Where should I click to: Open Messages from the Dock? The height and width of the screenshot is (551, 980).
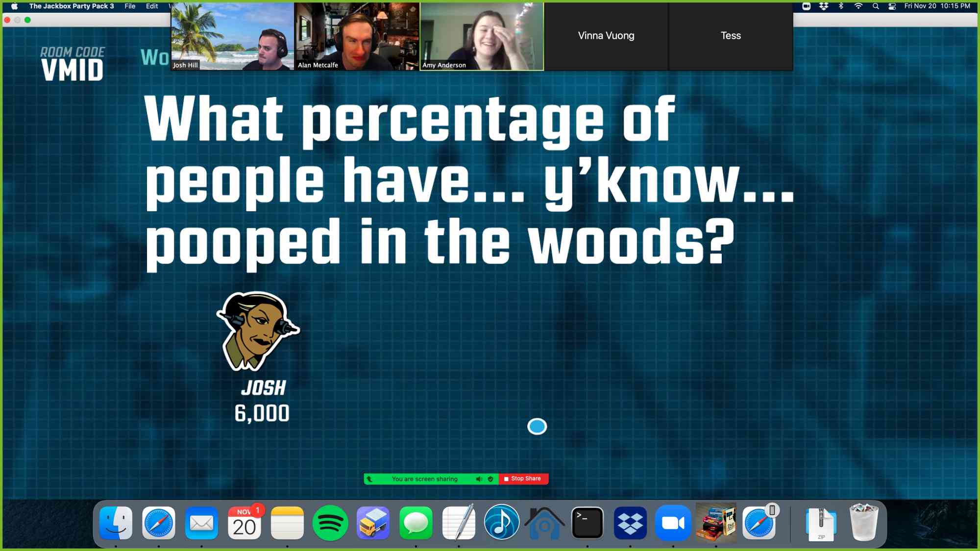416,523
